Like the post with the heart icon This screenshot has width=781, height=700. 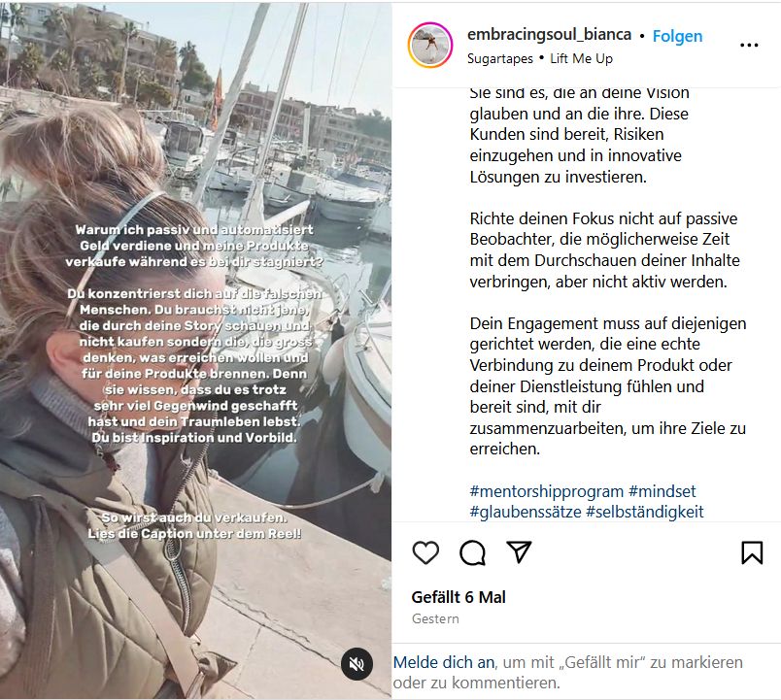[425, 552]
